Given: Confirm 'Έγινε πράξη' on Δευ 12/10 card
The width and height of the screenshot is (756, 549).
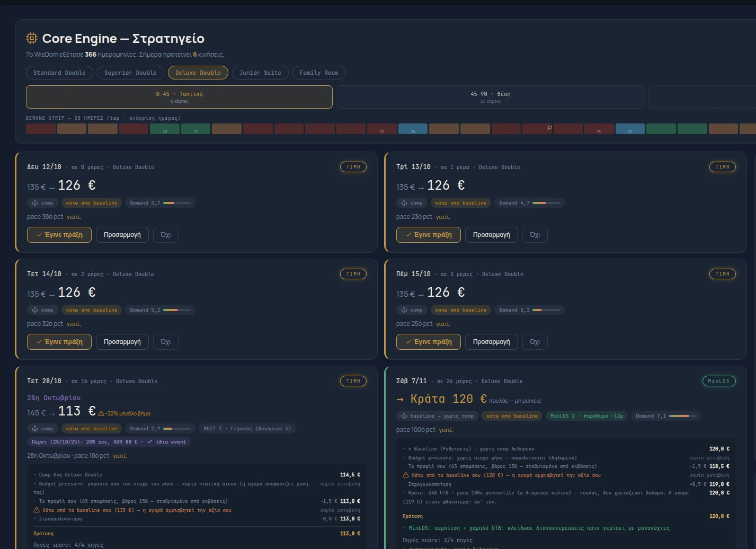Looking at the screenshot, I should click(x=59, y=235).
